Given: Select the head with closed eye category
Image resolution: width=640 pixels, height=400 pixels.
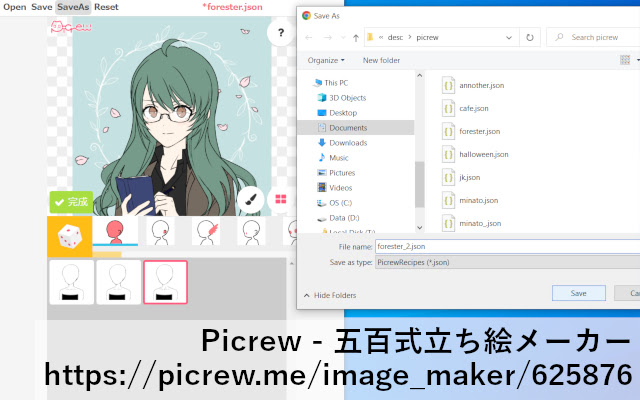Looking at the screenshot, I should [251, 232].
